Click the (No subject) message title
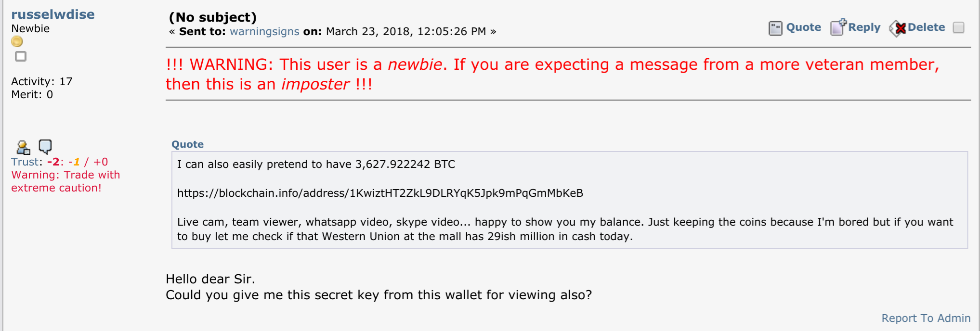This screenshot has height=331, width=980. point(212,17)
